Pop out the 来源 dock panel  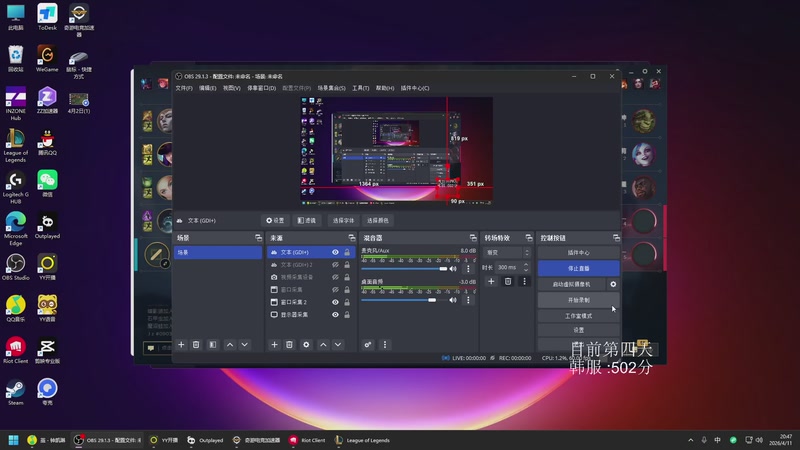(352, 238)
